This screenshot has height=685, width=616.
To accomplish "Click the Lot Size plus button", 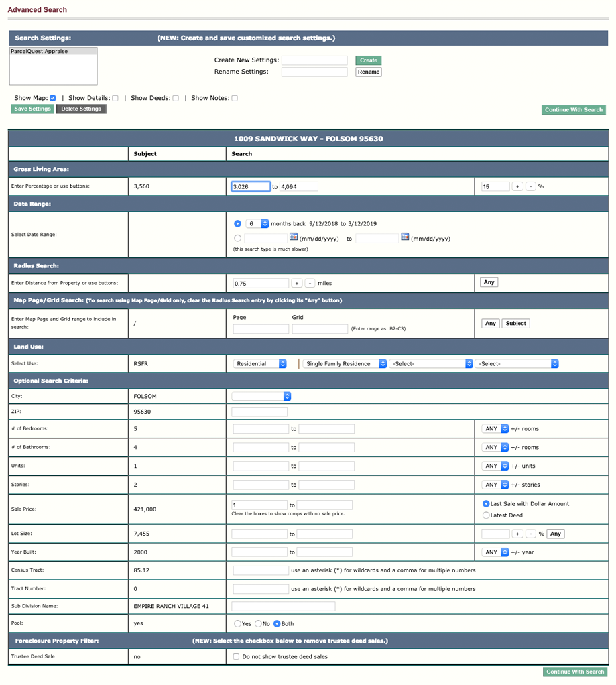I will [517, 534].
